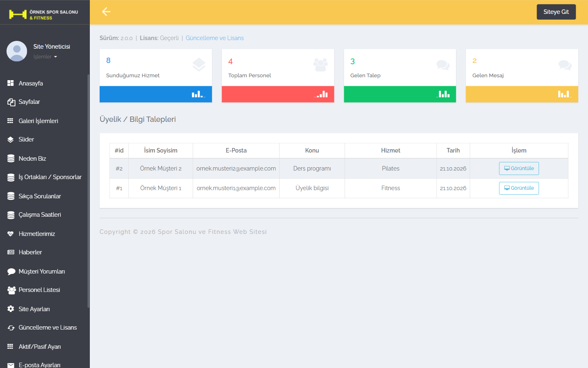This screenshot has width=588, height=368.
Task: Click the Site Ayarları gear icon
Action: click(11, 309)
